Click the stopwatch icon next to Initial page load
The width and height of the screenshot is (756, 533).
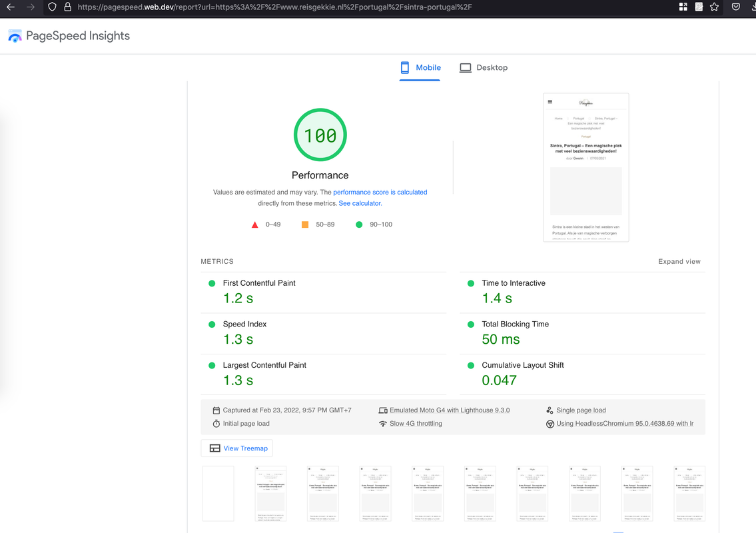coord(216,424)
